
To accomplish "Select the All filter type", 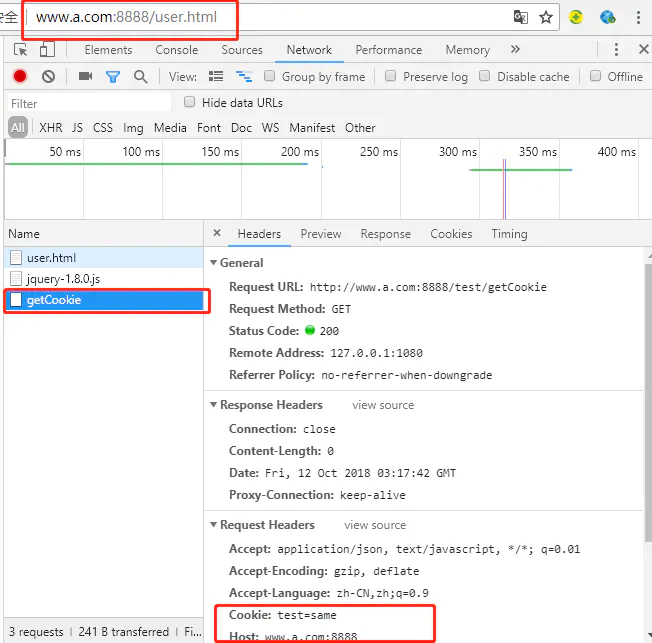I will click(x=18, y=127).
